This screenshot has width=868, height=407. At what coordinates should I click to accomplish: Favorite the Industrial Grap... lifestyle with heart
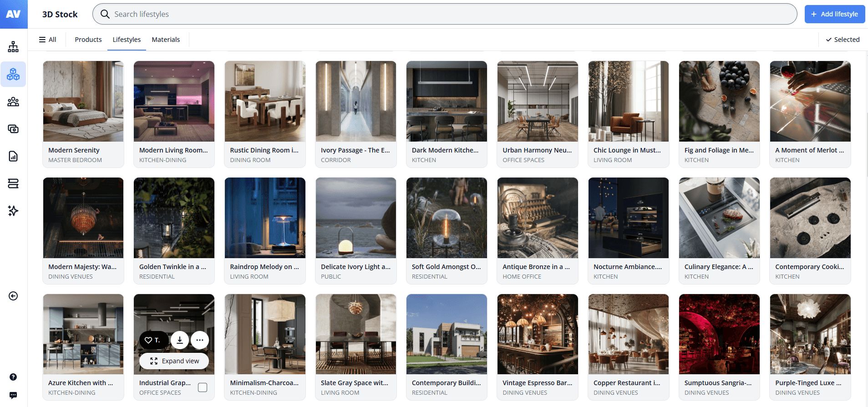coord(153,340)
